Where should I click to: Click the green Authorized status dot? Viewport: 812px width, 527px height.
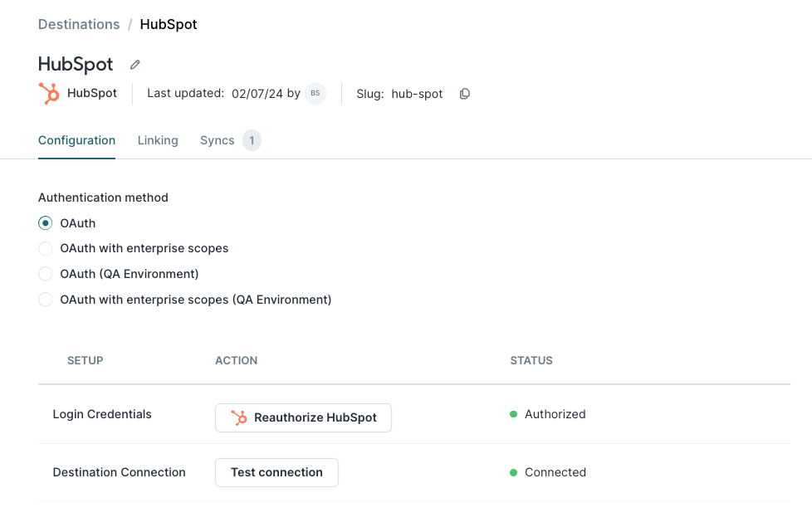pyautogui.click(x=516, y=414)
